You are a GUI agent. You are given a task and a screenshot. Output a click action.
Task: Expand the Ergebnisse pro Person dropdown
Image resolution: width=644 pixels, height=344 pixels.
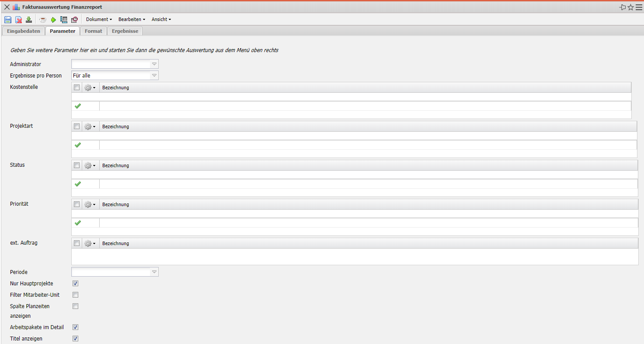(154, 75)
